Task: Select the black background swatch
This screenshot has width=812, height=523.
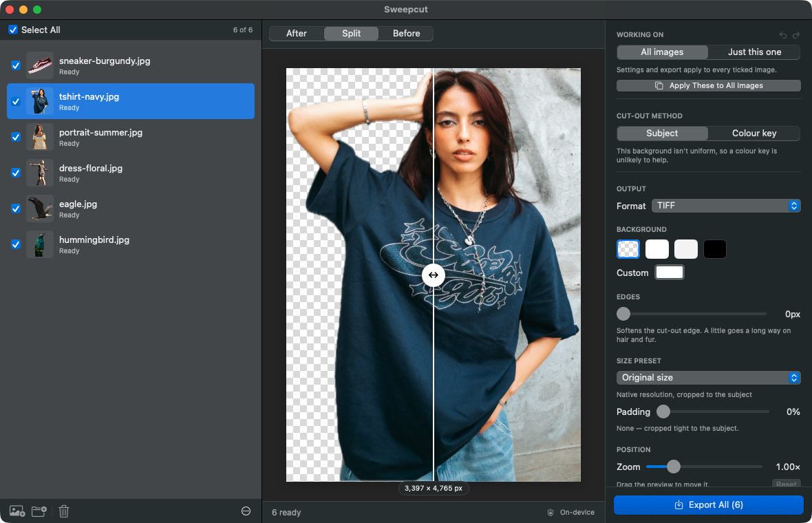Action: (x=715, y=249)
